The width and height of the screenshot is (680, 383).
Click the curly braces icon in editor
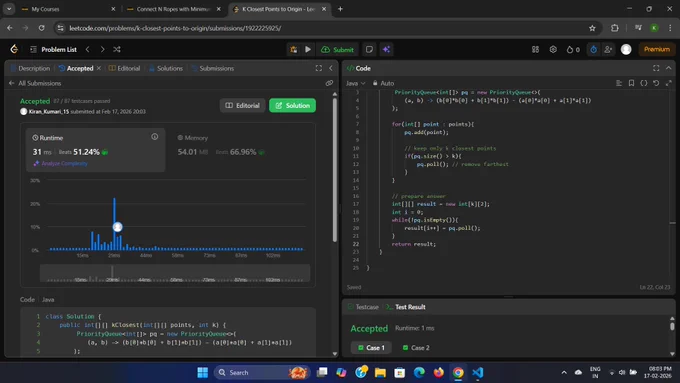coord(644,83)
